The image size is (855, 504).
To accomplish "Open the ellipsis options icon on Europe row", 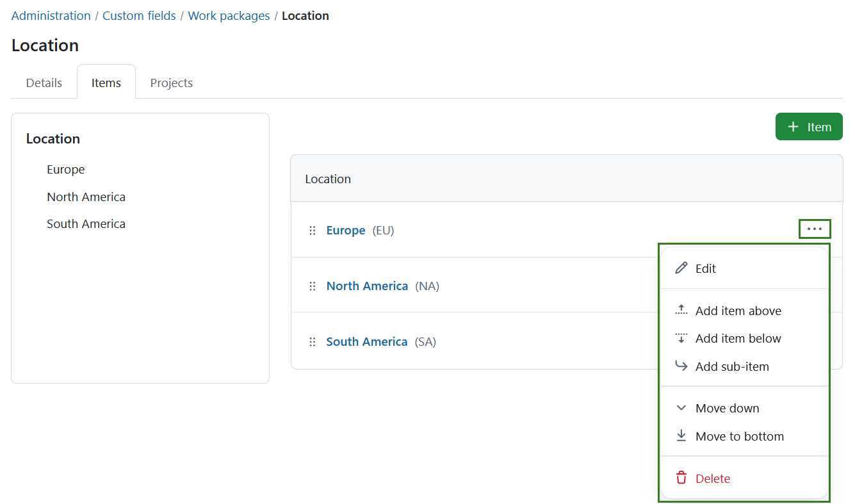I will (x=815, y=229).
